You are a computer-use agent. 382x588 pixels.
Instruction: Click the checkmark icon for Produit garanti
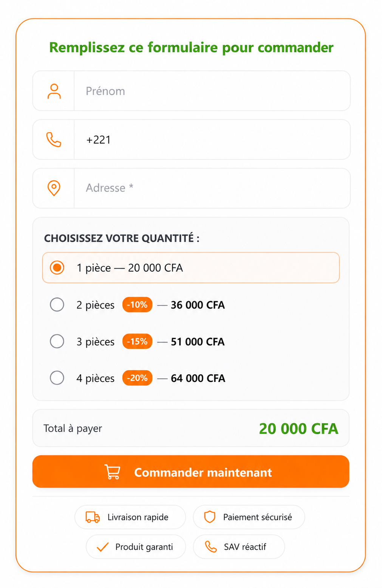click(x=103, y=547)
